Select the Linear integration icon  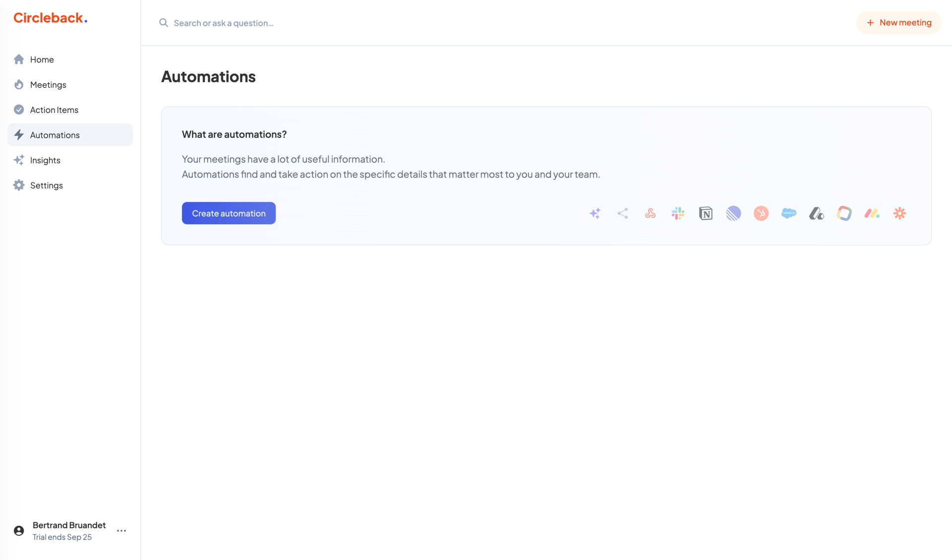[734, 213]
